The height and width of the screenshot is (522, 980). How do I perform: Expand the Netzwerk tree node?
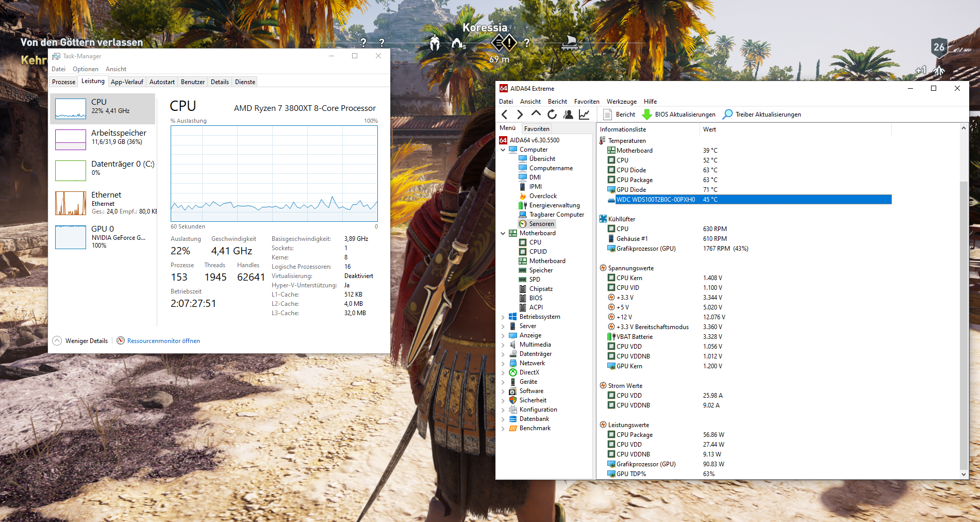point(503,363)
